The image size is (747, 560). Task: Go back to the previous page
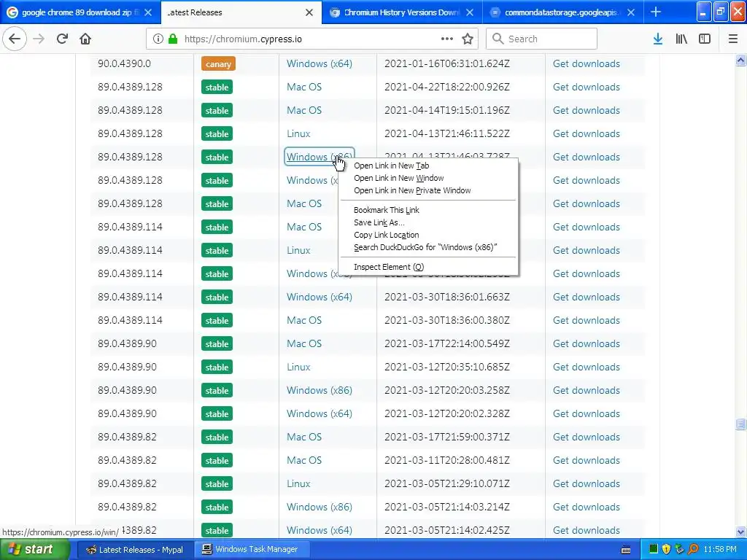click(x=15, y=39)
